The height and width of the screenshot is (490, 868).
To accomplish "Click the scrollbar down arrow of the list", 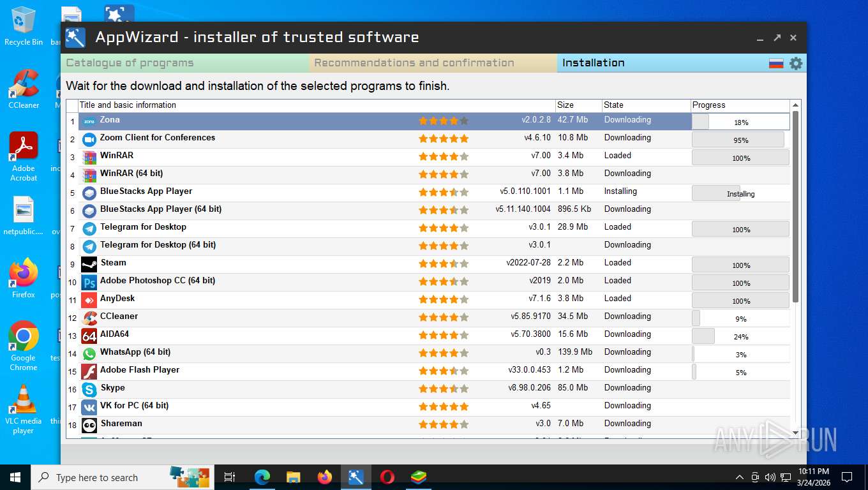I will (x=795, y=433).
